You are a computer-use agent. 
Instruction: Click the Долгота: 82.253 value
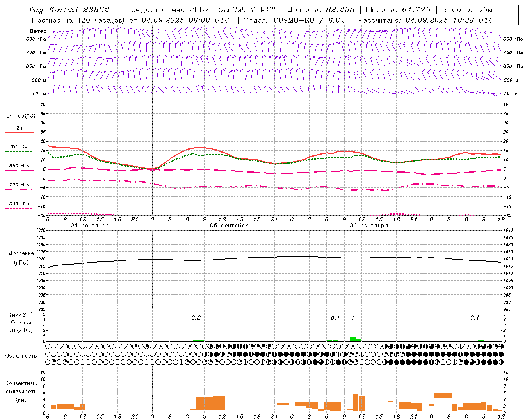click(x=321, y=10)
